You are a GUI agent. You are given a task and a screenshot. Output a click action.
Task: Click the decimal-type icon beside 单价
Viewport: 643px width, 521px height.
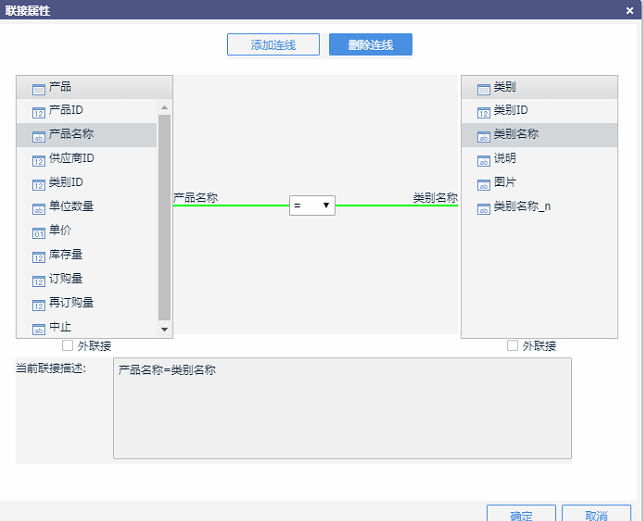tap(39, 233)
